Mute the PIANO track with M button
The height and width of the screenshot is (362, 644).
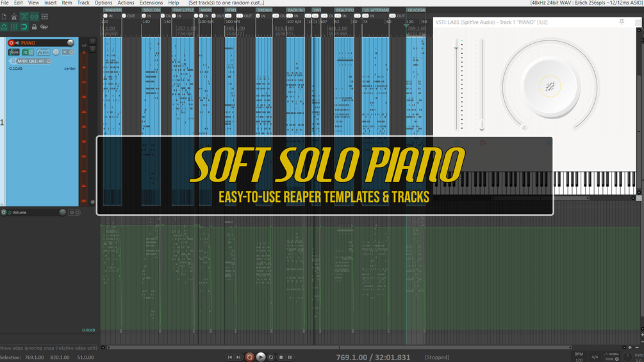click(92, 42)
